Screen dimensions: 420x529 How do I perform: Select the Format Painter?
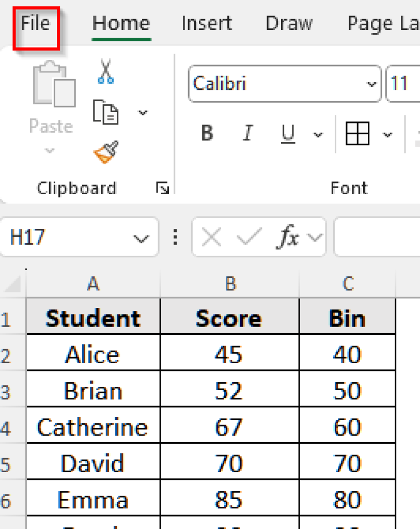coord(104,151)
